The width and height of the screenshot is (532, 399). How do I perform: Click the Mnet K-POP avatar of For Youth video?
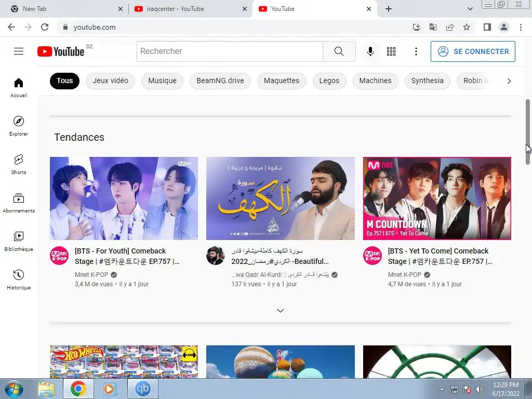59,256
